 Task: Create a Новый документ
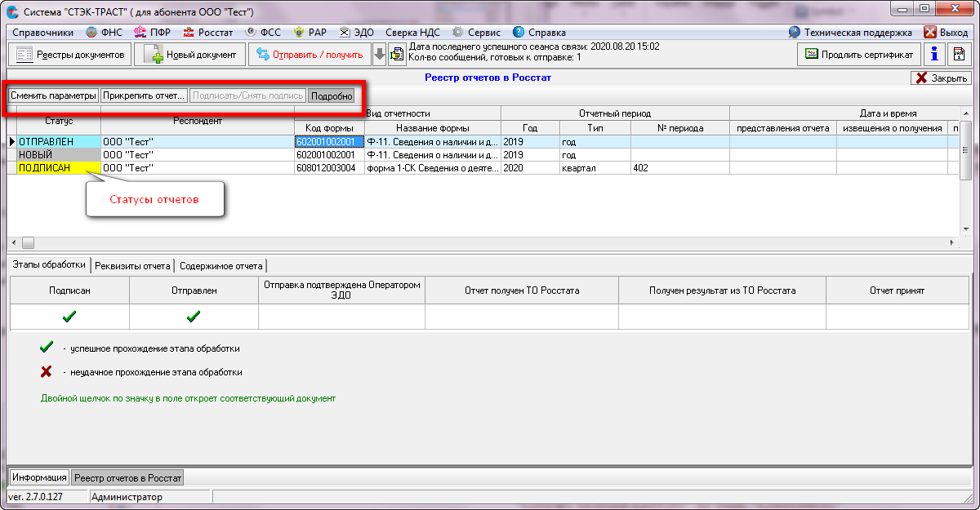pyautogui.click(x=190, y=55)
